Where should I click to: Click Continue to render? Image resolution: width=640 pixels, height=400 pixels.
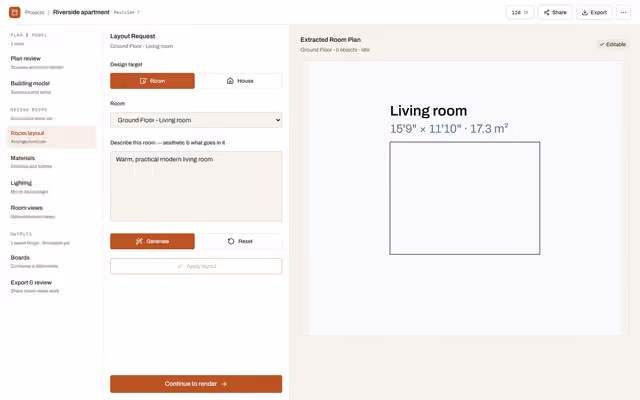(x=196, y=384)
